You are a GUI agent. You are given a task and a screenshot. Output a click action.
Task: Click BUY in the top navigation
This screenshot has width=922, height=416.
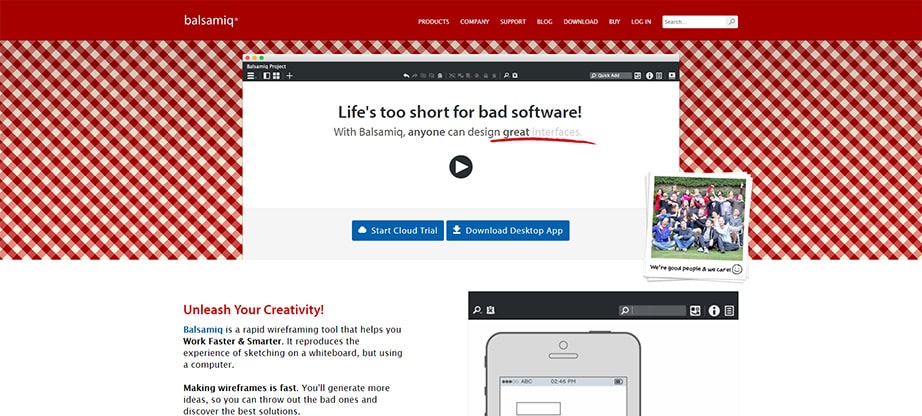[x=614, y=22]
